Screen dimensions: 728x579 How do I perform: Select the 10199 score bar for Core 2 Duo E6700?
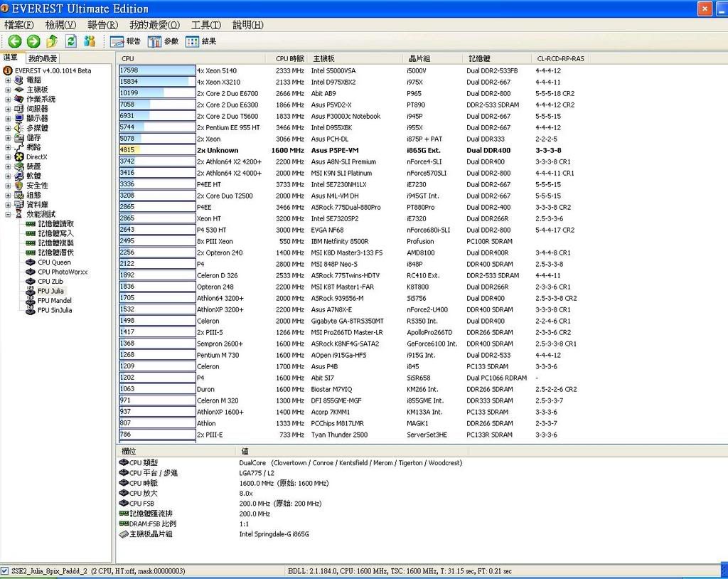[x=157, y=93]
